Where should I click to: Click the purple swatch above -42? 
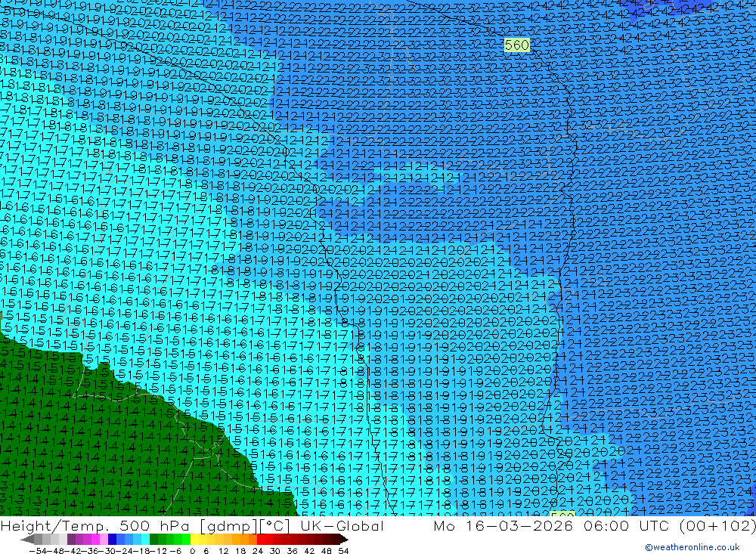71,540
